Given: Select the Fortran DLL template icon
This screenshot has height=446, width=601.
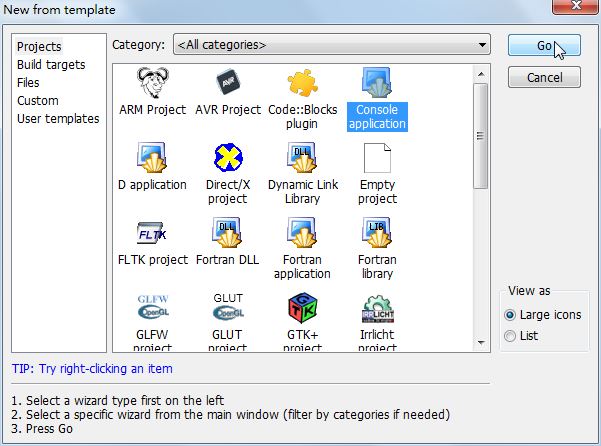Looking at the screenshot, I should 229,234.
